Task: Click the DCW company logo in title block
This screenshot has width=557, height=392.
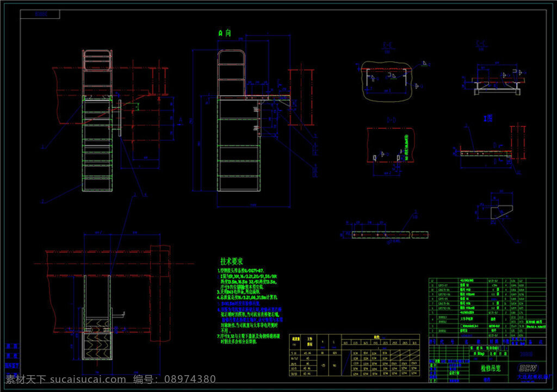Action: tap(528, 368)
